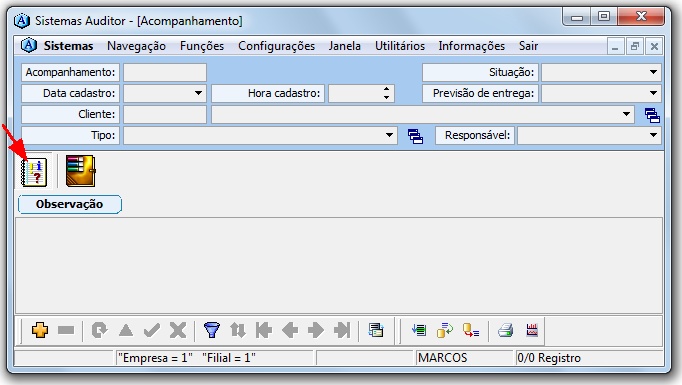Go to next record arrow
682x385 pixels.
pyautogui.click(x=316, y=331)
